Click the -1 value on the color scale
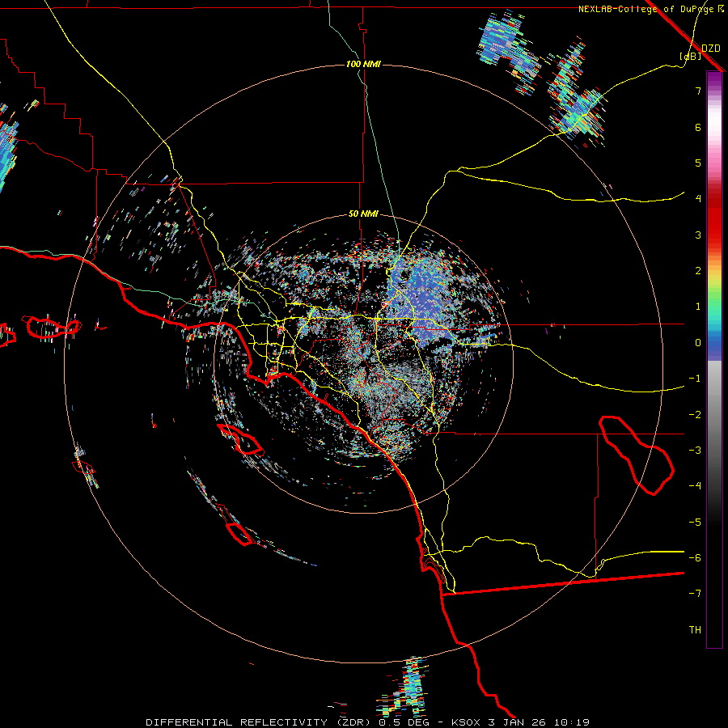The image size is (728, 728). point(695,379)
